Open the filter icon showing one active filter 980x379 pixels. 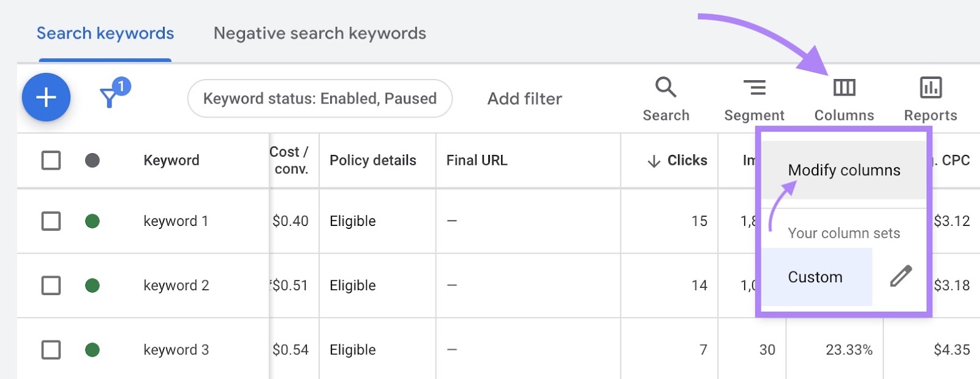[109, 98]
